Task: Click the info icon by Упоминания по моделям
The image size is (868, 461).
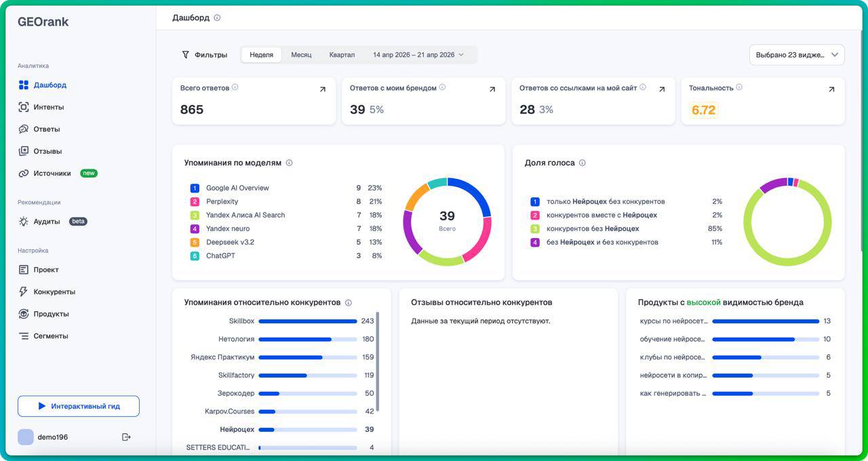Action: coord(289,163)
